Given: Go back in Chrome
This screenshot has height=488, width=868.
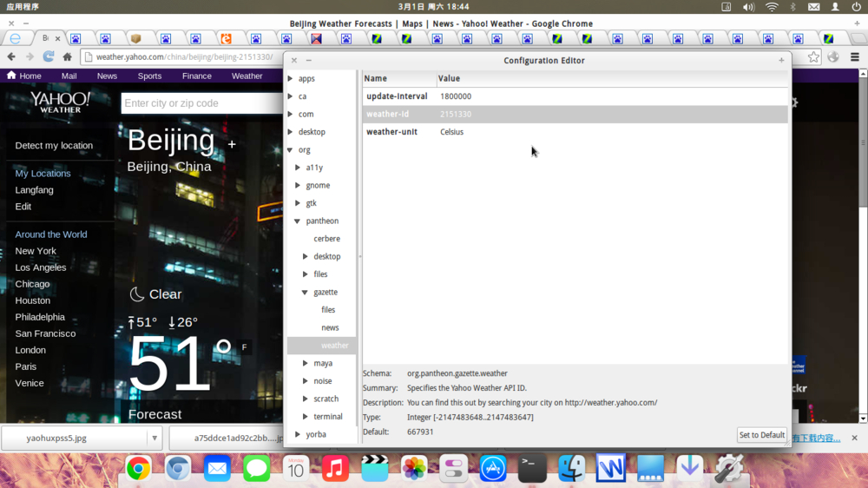Looking at the screenshot, I should (11, 56).
